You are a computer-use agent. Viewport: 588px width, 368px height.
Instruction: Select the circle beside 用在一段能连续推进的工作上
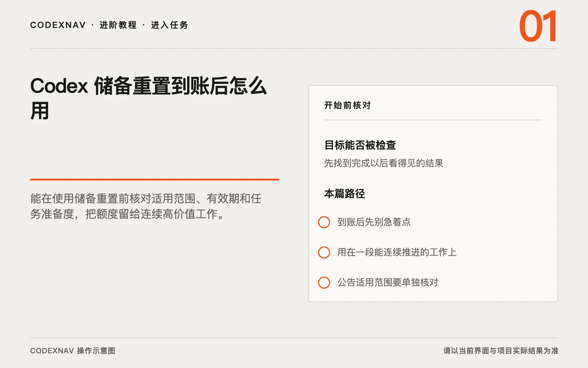(324, 252)
